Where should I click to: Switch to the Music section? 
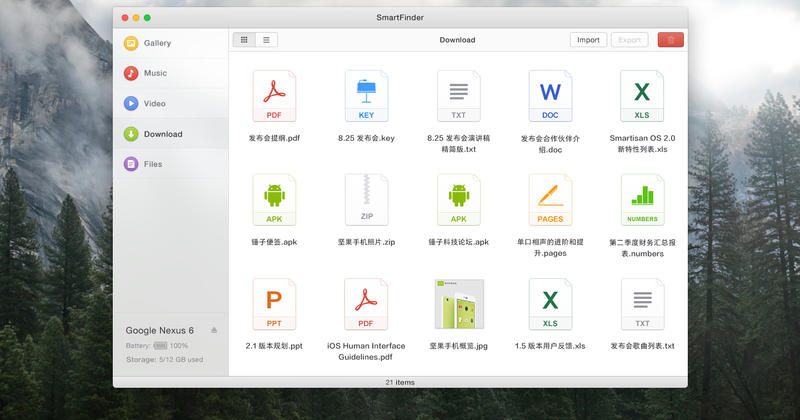coord(155,73)
